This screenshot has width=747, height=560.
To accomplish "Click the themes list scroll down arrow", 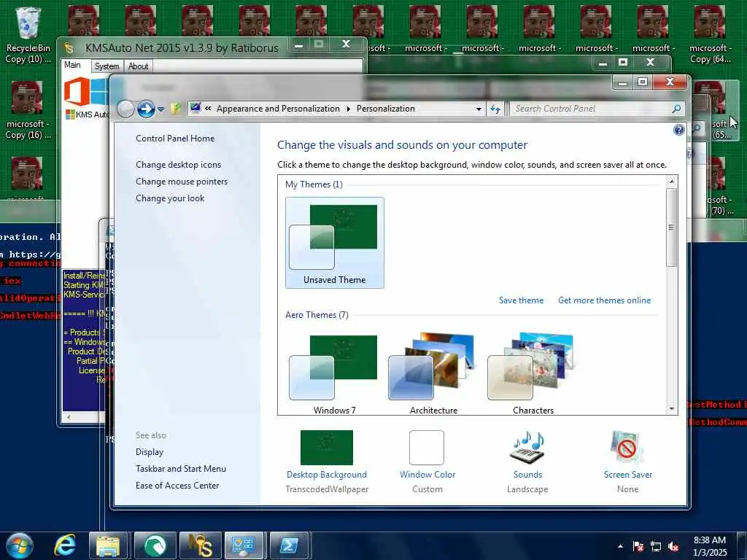I will (672, 409).
